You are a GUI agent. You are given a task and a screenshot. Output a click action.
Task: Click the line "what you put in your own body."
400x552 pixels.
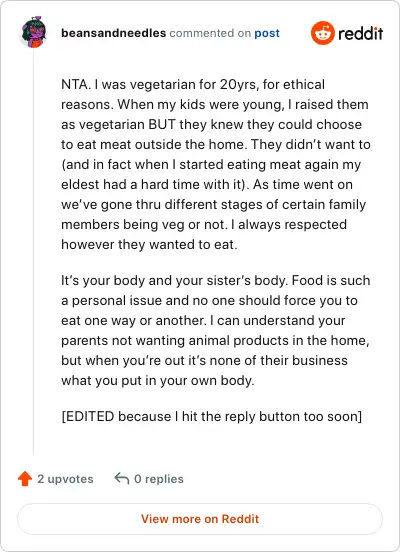(158, 381)
